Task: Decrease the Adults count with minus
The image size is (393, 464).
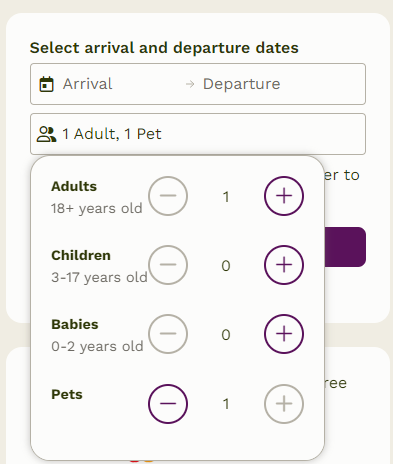Action: (x=168, y=196)
